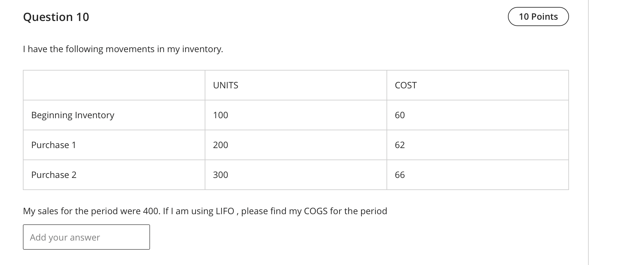Screen dimensions: 644x265
Task: Click the empty top-left table header cell
Action: click(x=114, y=85)
